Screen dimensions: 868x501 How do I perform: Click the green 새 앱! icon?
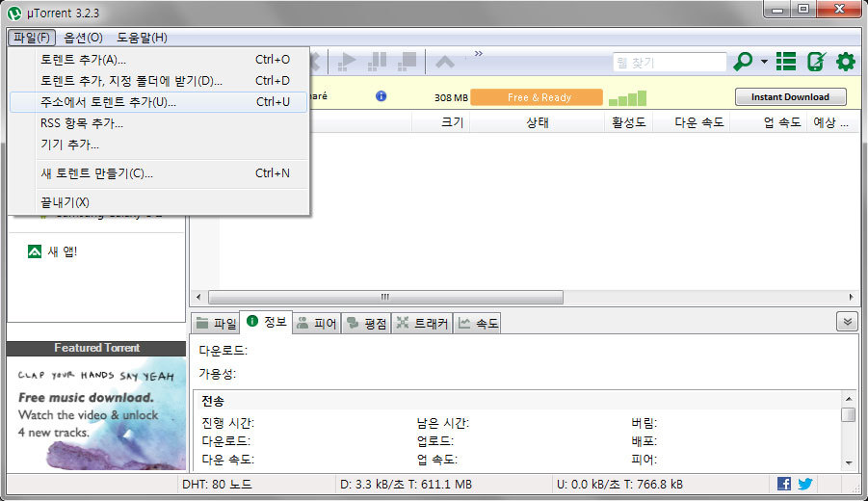point(35,251)
